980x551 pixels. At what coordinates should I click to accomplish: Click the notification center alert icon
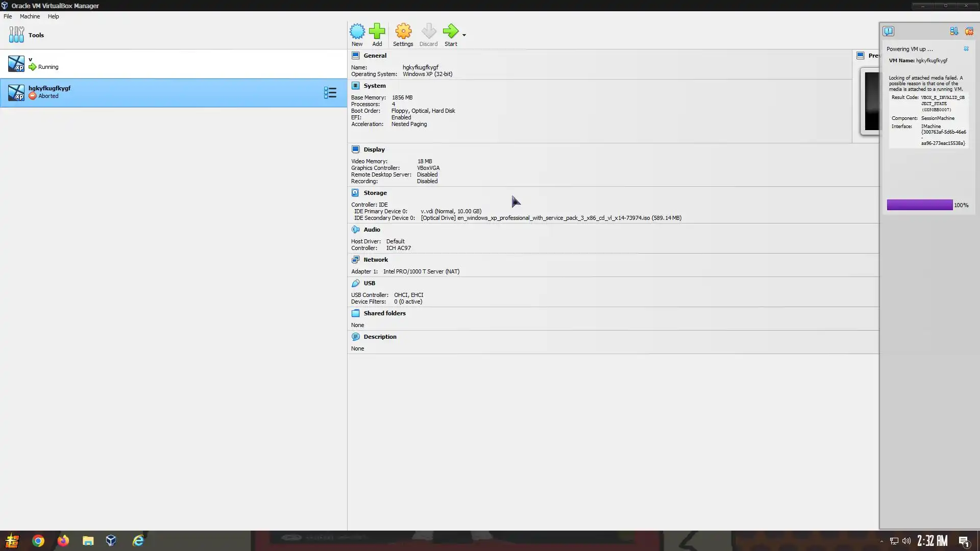click(889, 31)
